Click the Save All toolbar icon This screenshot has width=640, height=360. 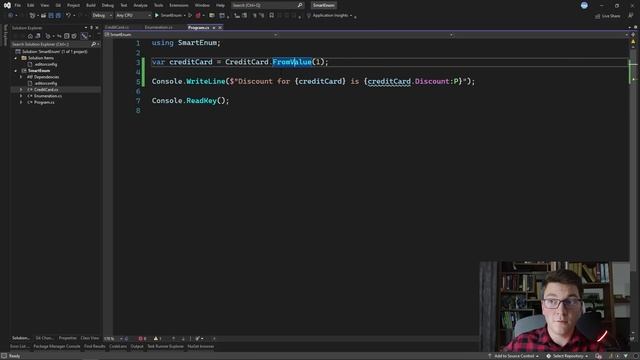click(x=58, y=16)
